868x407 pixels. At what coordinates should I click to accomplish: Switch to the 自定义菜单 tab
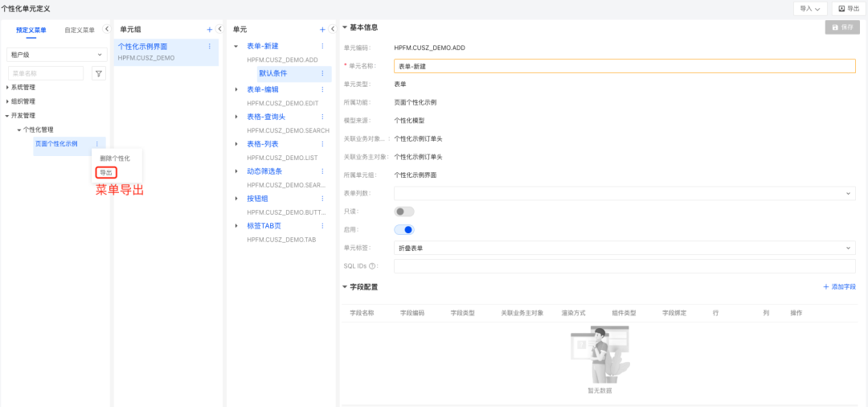[x=80, y=30]
